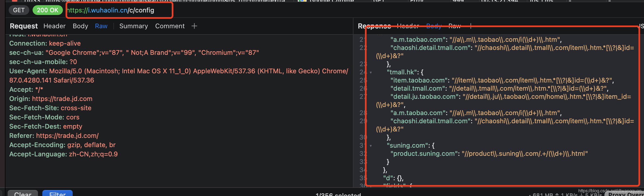The height and width of the screenshot is (196, 644).
Task: Switch to the Request Raw tab
Action: point(101,26)
